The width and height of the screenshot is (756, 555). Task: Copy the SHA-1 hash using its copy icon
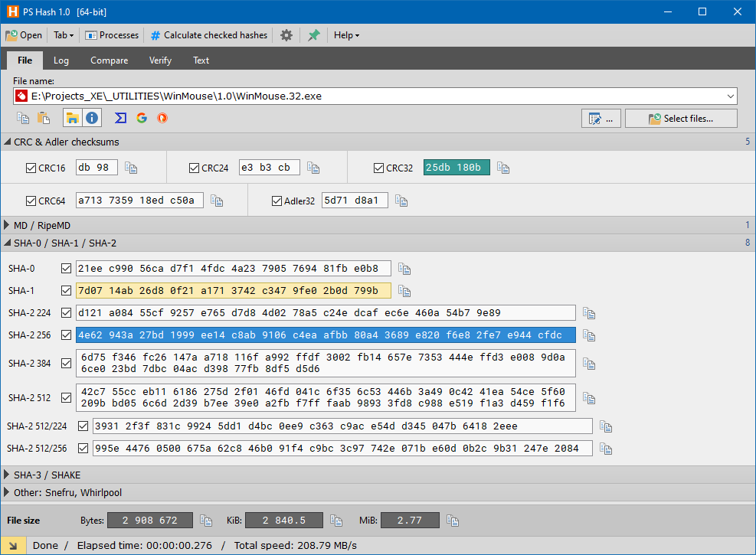pos(404,291)
